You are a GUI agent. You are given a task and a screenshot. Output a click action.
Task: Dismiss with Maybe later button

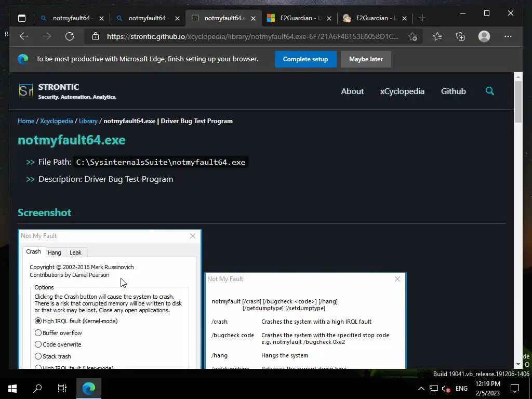click(x=366, y=59)
